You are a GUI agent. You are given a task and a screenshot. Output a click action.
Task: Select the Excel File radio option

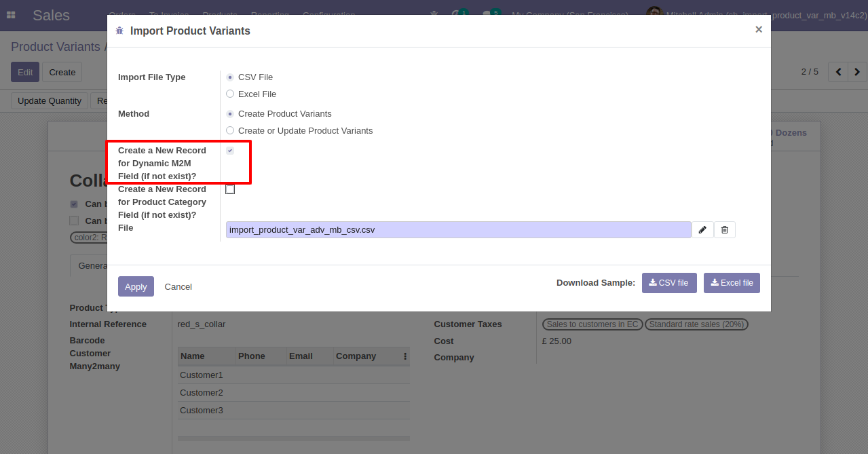(230, 94)
